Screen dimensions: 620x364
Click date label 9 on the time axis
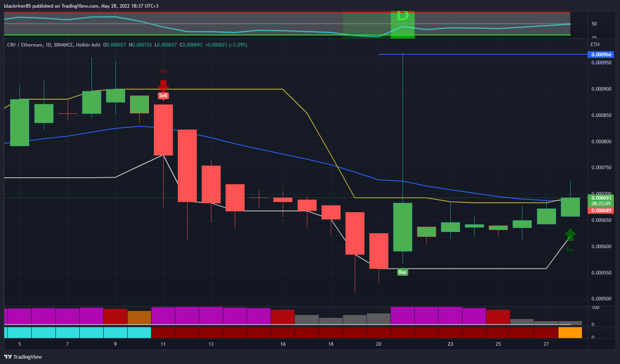(115, 344)
